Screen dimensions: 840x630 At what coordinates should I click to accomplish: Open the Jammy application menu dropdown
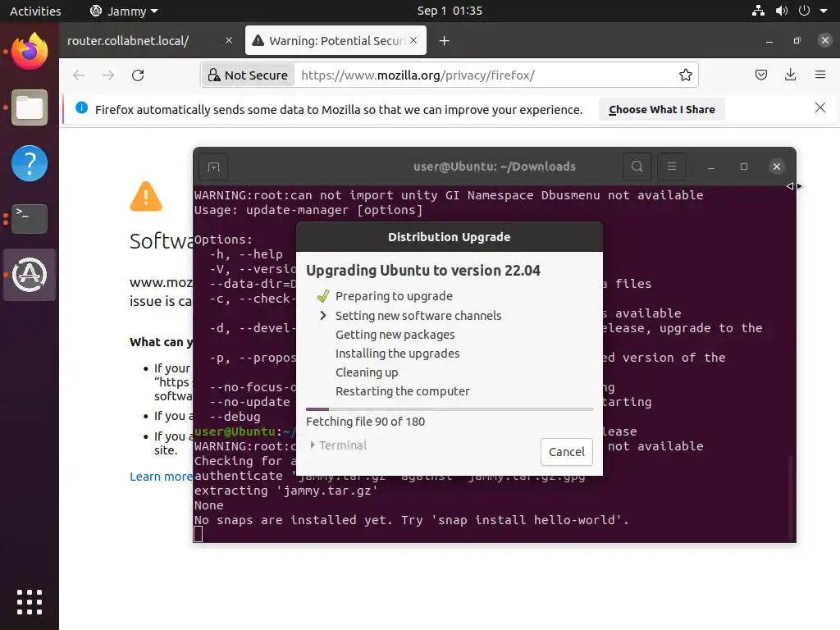pos(125,11)
